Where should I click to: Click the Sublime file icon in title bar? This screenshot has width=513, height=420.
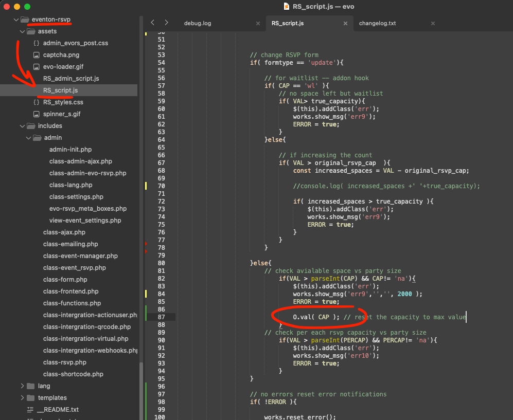[286, 7]
